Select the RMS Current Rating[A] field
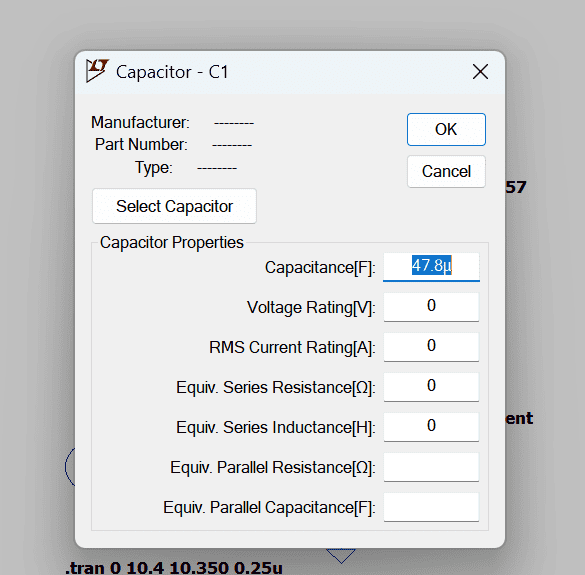Image resolution: width=585 pixels, height=575 pixels. (x=431, y=347)
